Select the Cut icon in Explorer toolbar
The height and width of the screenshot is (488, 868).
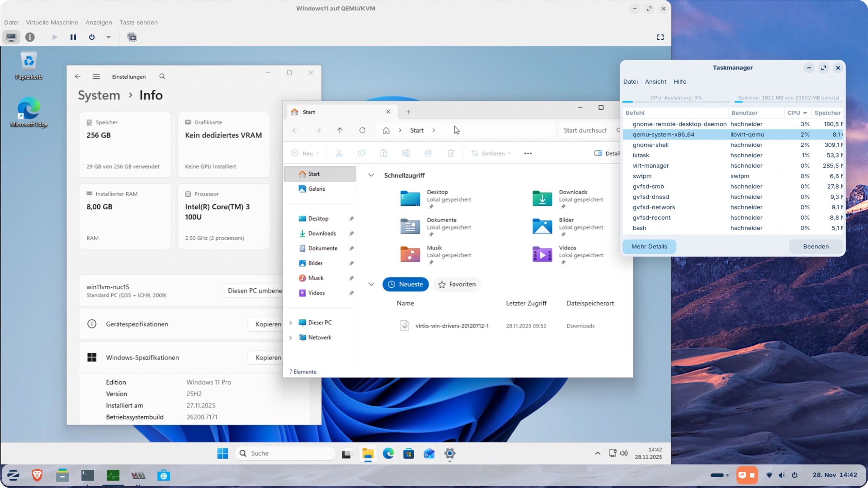339,153
